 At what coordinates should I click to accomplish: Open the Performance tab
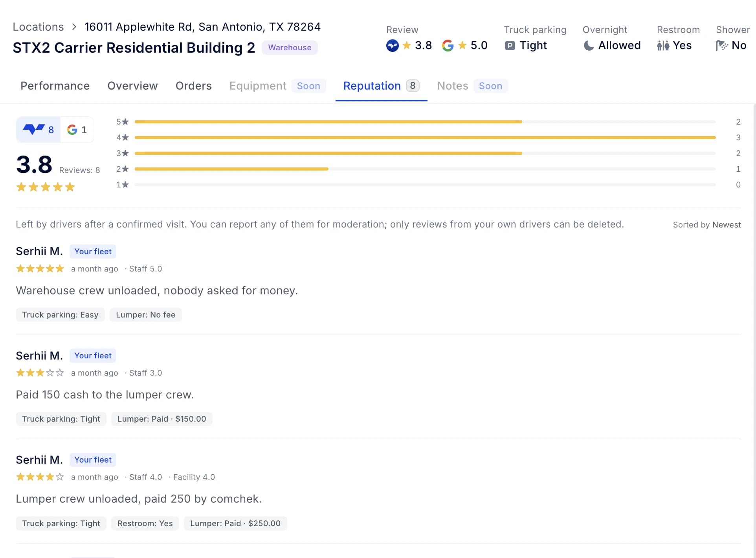55,86
